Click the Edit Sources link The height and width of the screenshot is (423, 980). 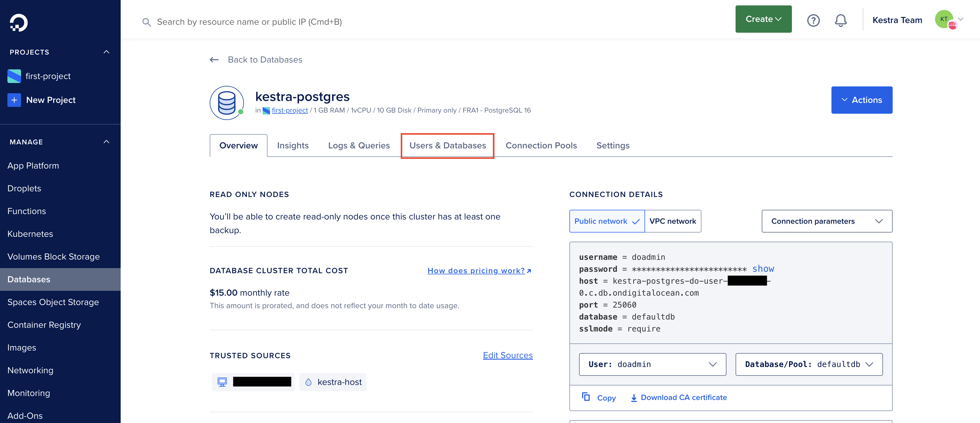pyautogui.click(x=508, y=355)
